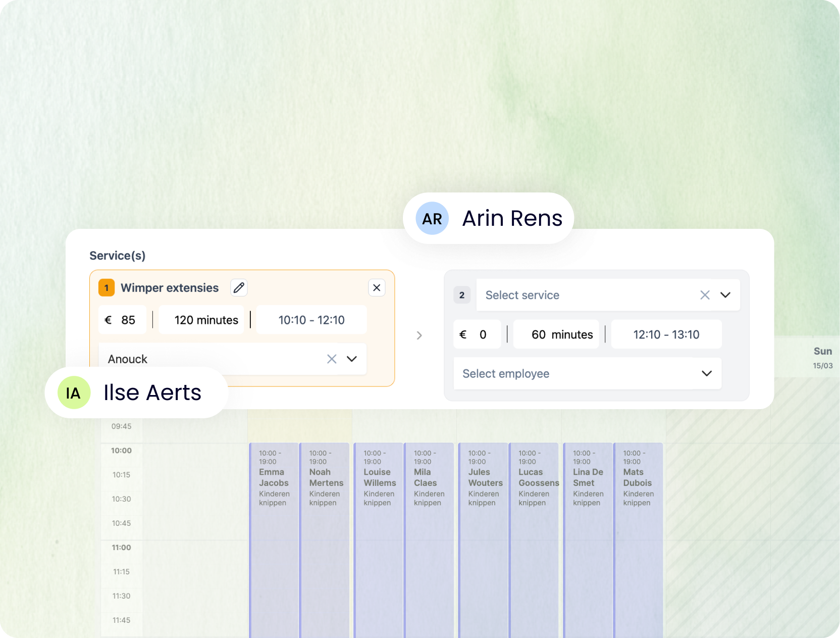Click the 09:45 time label
The image size is (840, 638).
[x=121, y=426]
